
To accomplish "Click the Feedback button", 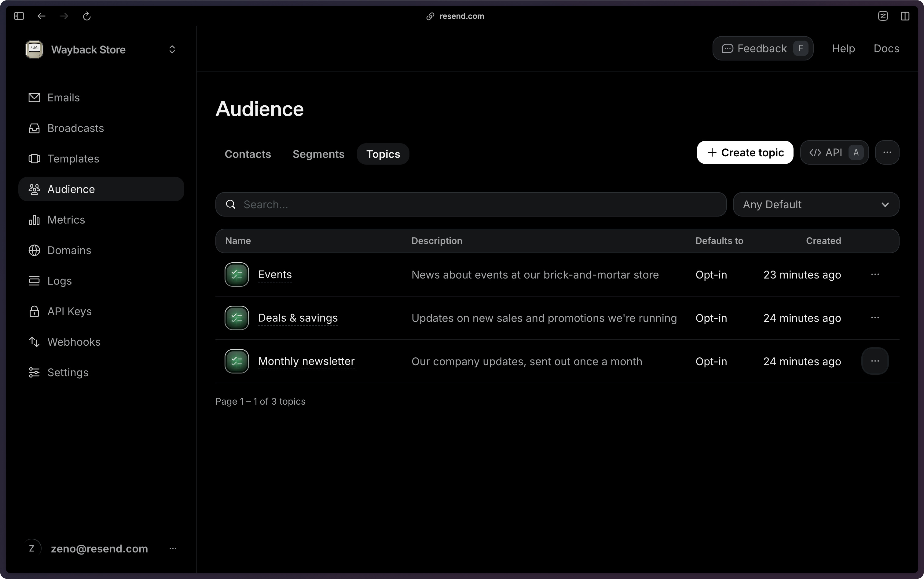I will coord(762,48).
